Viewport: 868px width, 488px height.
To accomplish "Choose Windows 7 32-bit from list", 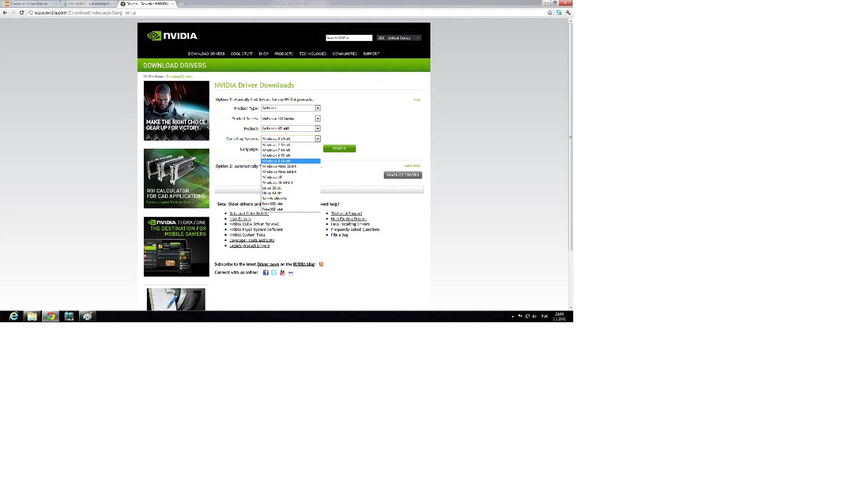I will pyautogui.click(x=291, y=145).
